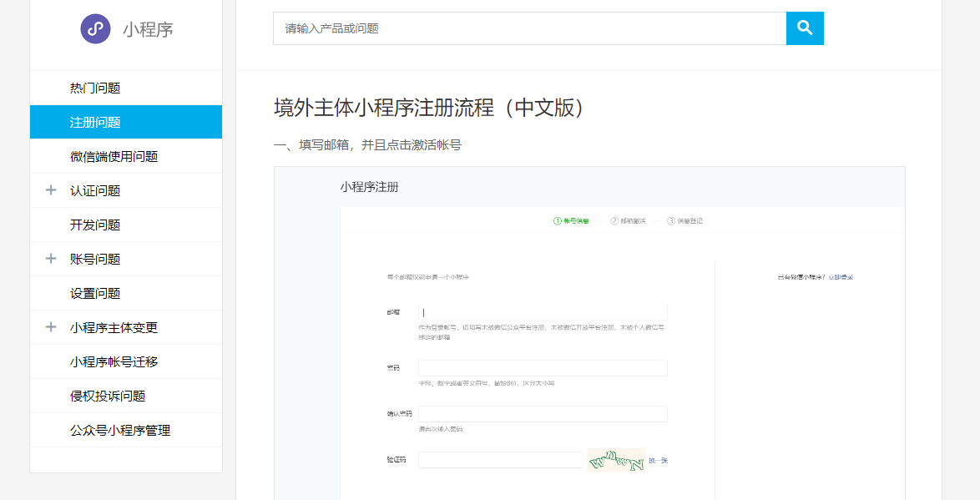Click the 立即登录 login link

(x=841, y=276)
